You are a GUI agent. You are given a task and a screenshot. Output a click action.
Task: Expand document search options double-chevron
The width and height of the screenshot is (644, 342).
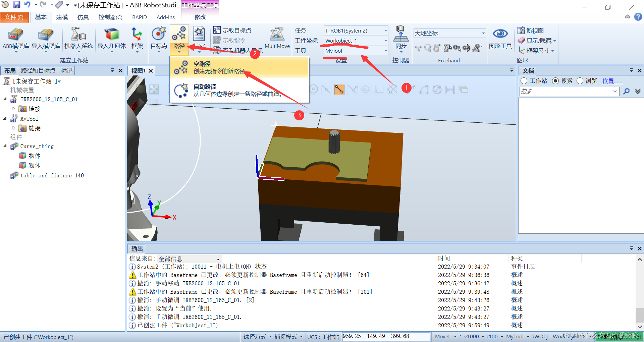coord(638,91)
